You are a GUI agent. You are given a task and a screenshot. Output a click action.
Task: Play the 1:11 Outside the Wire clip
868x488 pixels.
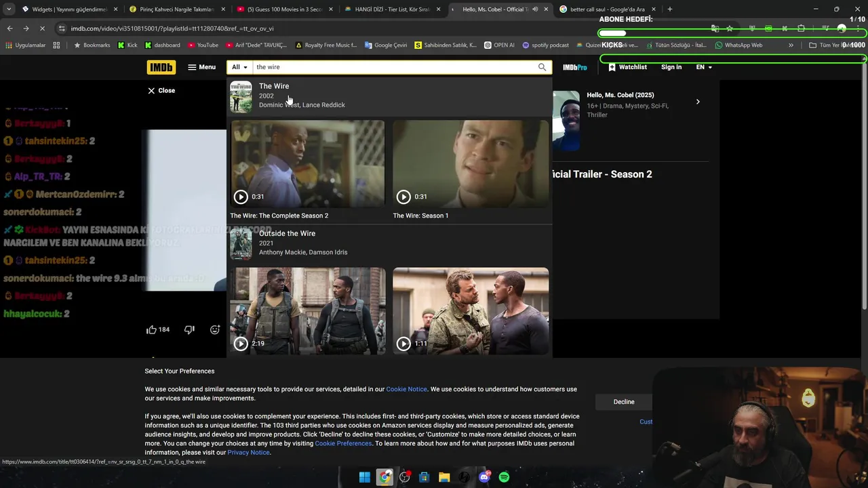click(471, 311)
